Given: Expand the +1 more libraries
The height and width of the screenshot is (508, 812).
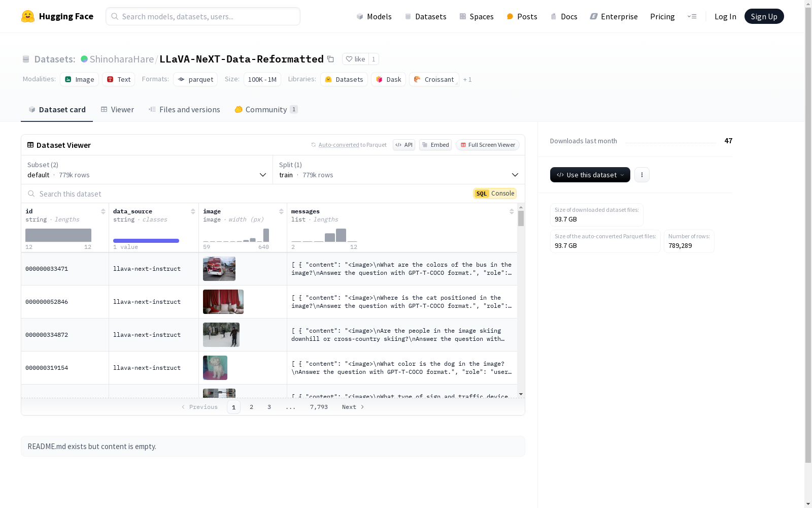Looking at the screenshot, I should click(x=467, y=79).
